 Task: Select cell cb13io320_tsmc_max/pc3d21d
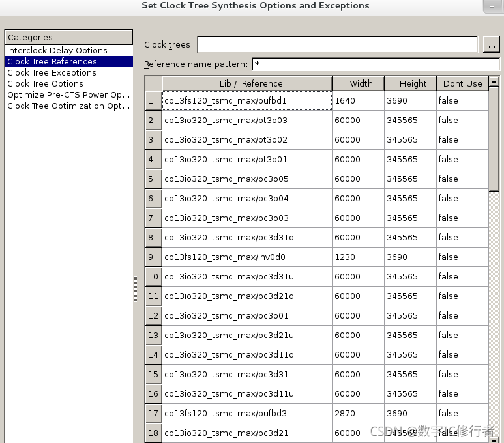click(247, 296)
